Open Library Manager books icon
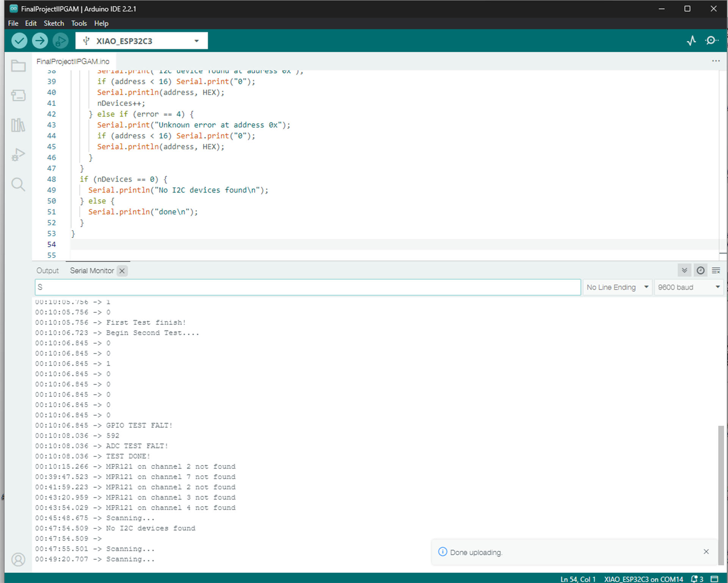The image size is (728, 583). click(x=18, y=125)
